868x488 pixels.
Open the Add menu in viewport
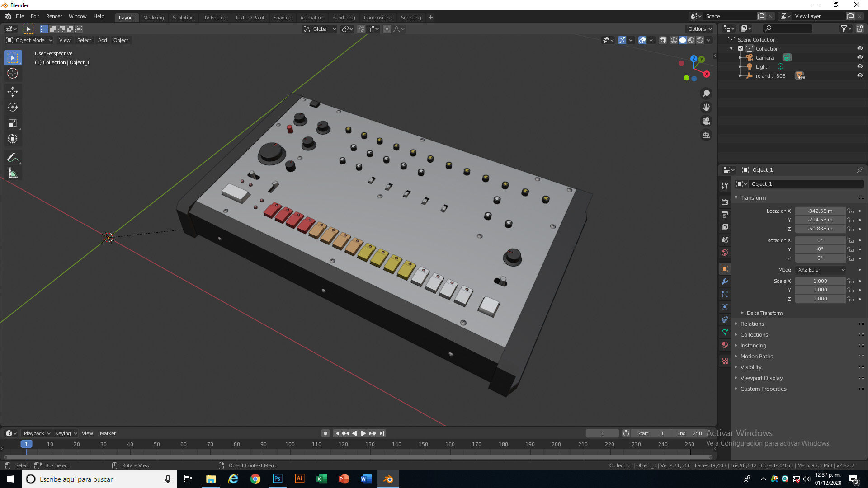click(103, 40)
